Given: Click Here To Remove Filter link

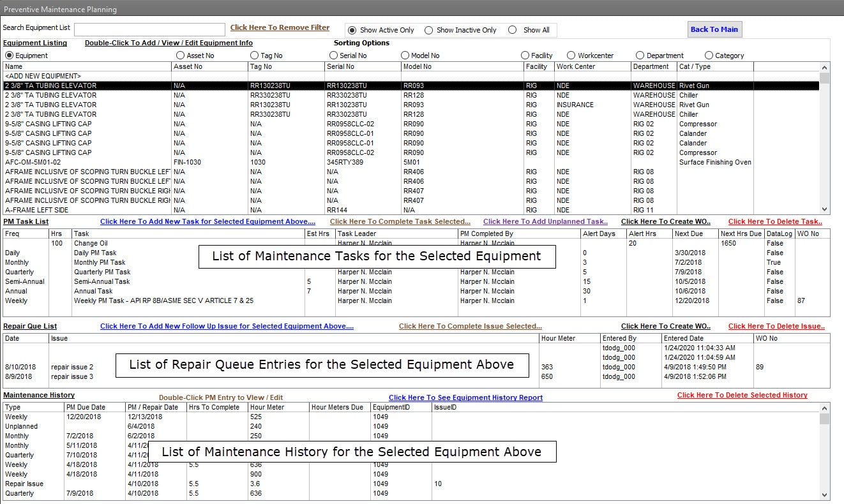Looking at the screenshot, I should 280,27.
